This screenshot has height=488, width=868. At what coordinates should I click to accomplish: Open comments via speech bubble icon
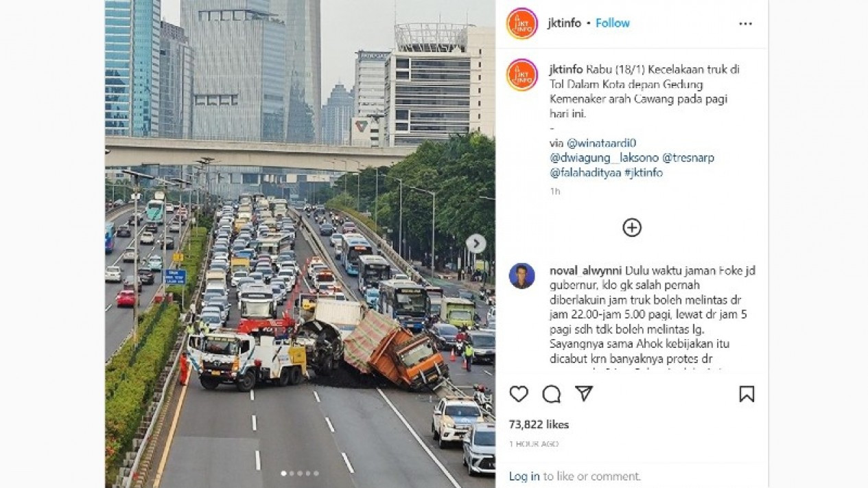[552, 394]
